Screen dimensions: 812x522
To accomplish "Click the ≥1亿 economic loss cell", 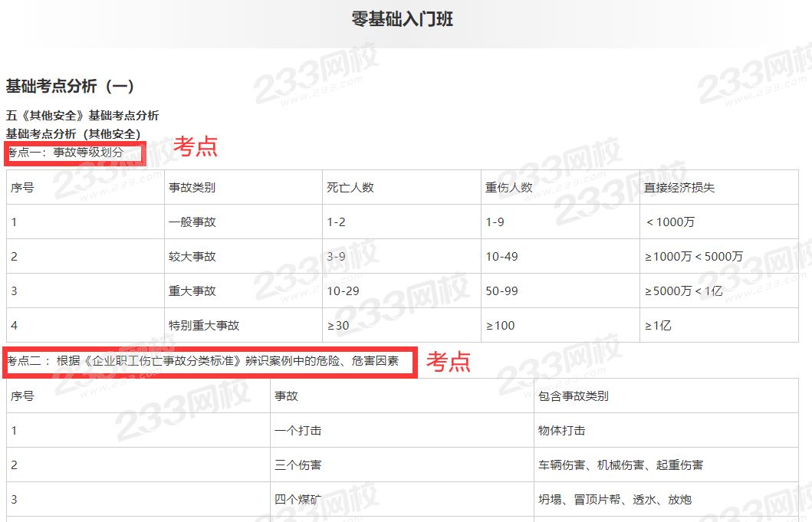I will click(658, 326).
